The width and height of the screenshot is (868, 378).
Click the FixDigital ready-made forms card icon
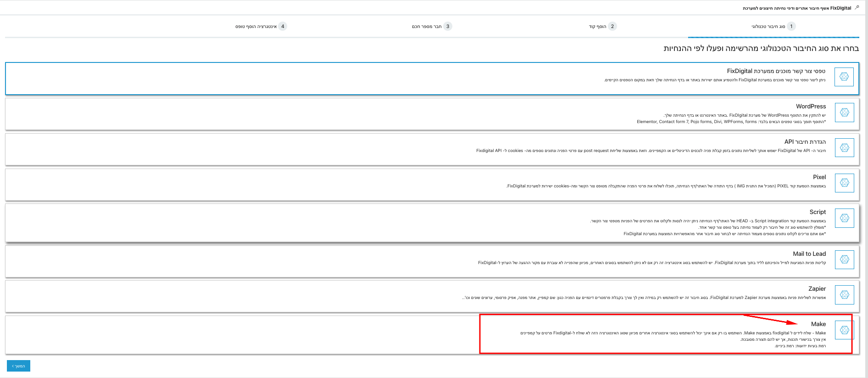(844, 77)
